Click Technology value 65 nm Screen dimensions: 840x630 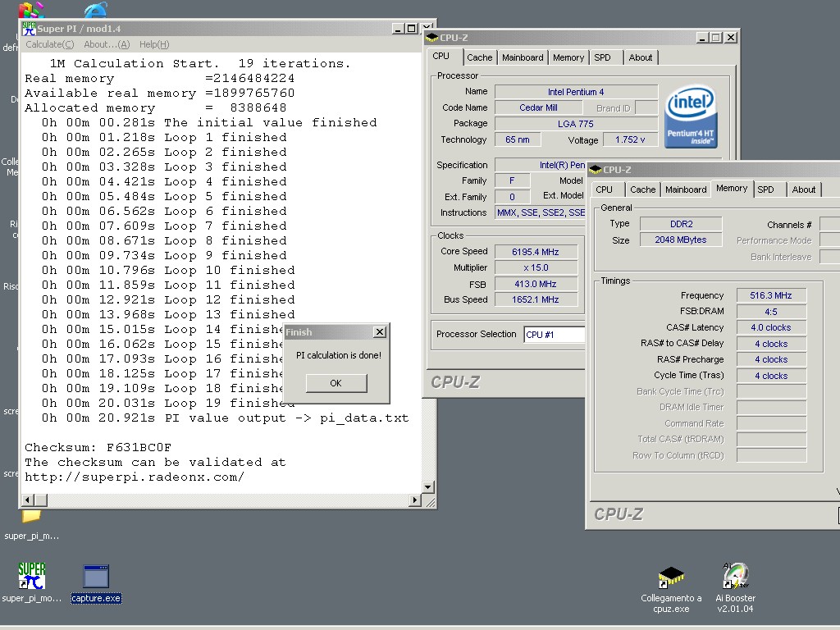coord(518,139)
